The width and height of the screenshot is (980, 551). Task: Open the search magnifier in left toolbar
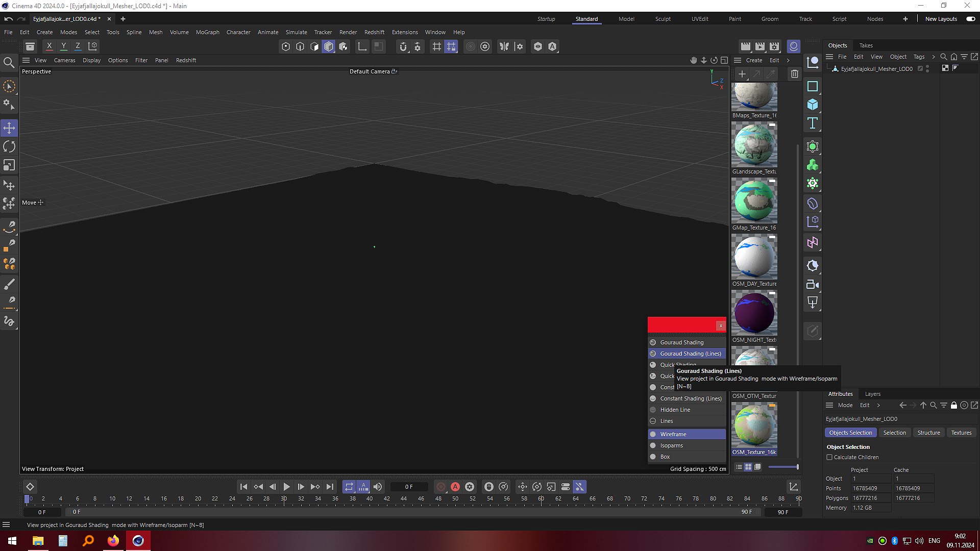coord(9,62)
